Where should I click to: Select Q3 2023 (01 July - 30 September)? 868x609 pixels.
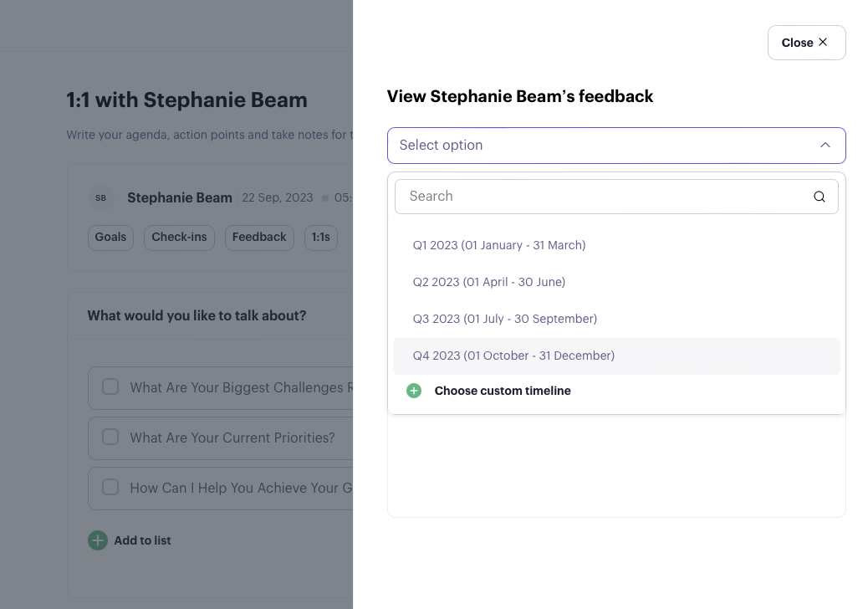tap(616, 319)
